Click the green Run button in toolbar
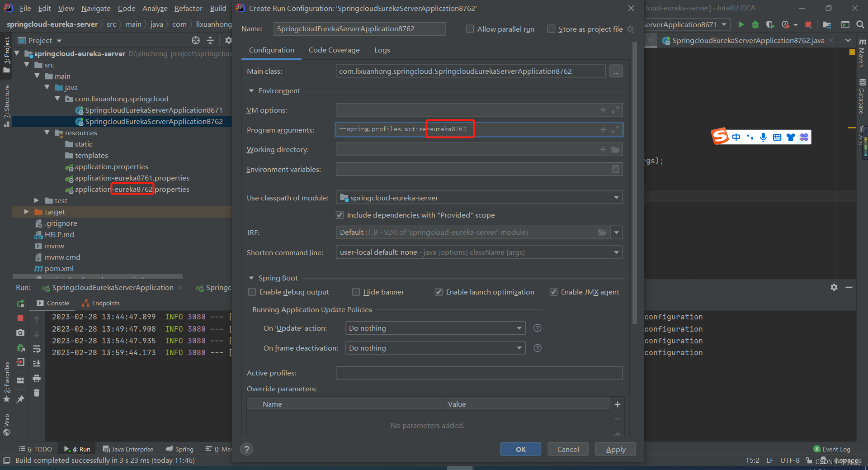 pos(741,24)
